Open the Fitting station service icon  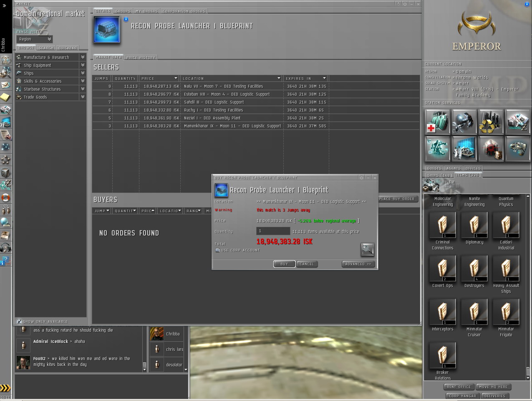(x=437, y=148)
